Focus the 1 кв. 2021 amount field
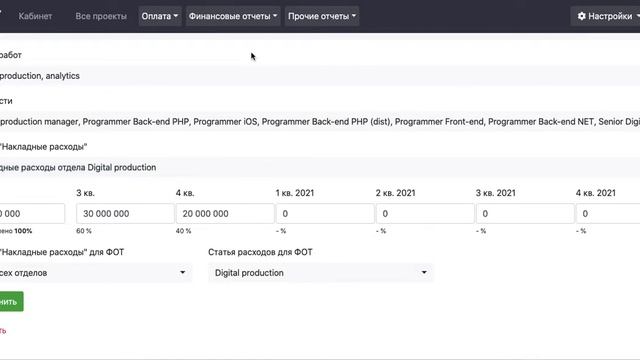The height and width of the screenshot is (360, 640). [x=325, y=213]
